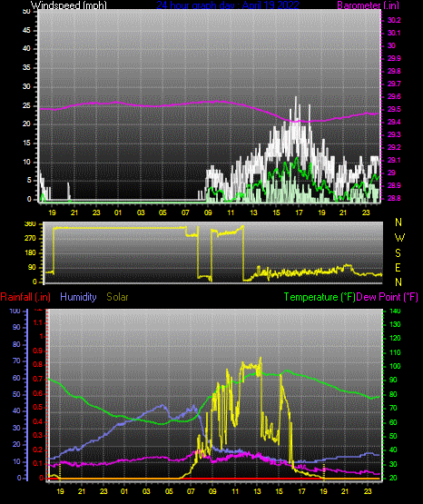Viewport: 423px width, 504px height.
Task: Click rainfall axis value "0.8"
Action: 38,364
